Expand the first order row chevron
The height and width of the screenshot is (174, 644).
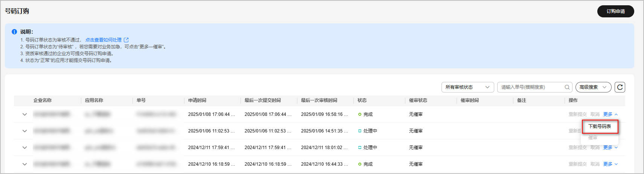tap(24, 114)
